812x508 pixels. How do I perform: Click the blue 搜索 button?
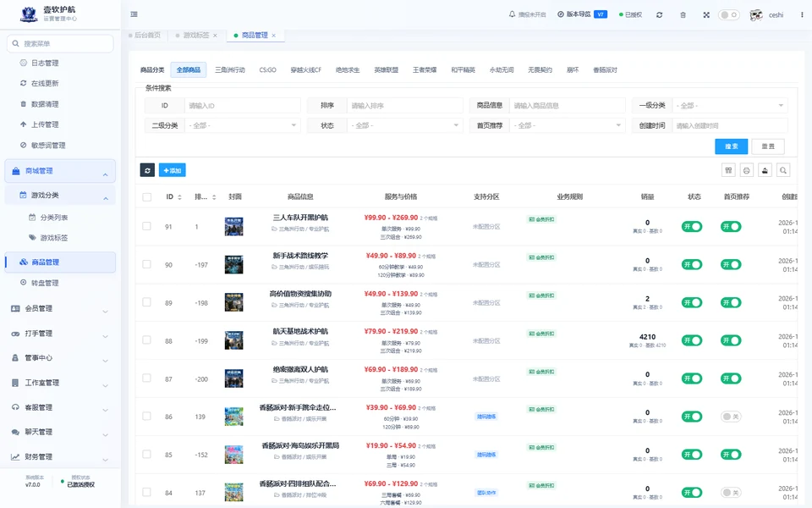[x=731, y=146]
